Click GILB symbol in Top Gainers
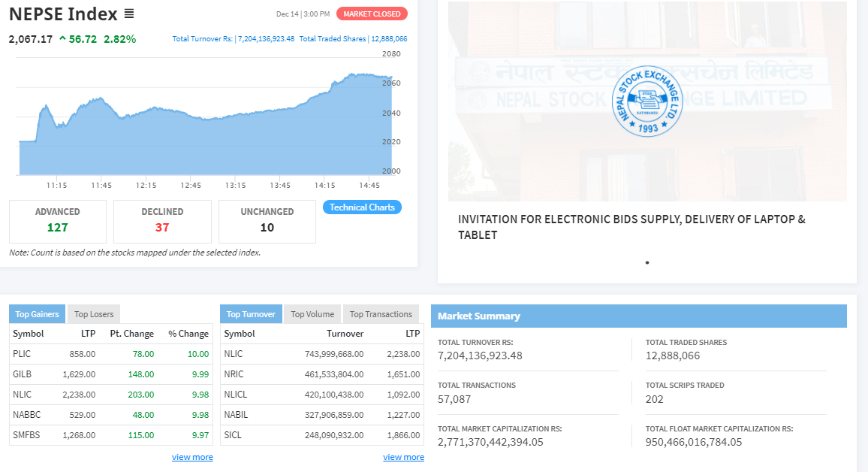Image resolution: width=868 pixels, height=472 pixels. (x=22, y=374)
